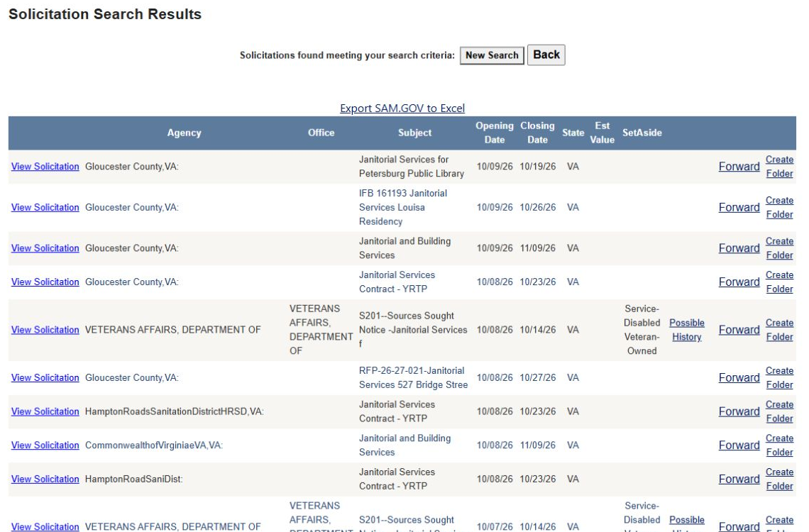View Veterans Affairs solicitation opened 10/07/26
The width and height of the screenshot is (809, 532).
coord(45,527)
